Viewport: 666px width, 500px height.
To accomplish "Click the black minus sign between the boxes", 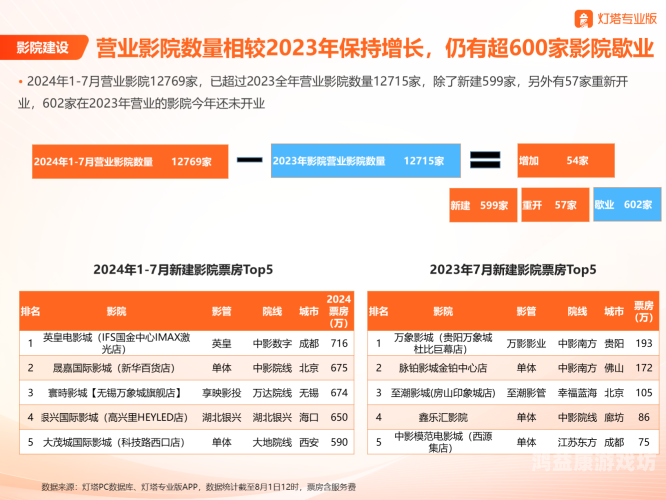I will pos(250,160).
